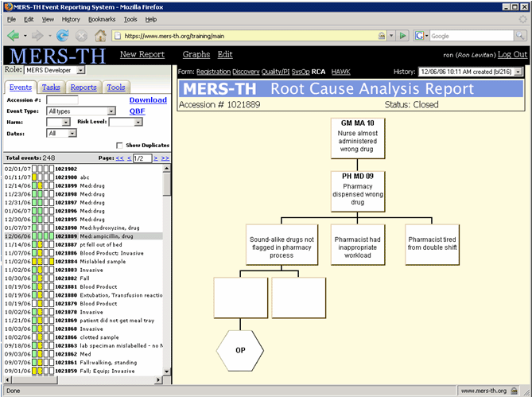This screenshot has height=397, width=532.
Task: Click the Reload page icon
Action: (x=63, y=35)
